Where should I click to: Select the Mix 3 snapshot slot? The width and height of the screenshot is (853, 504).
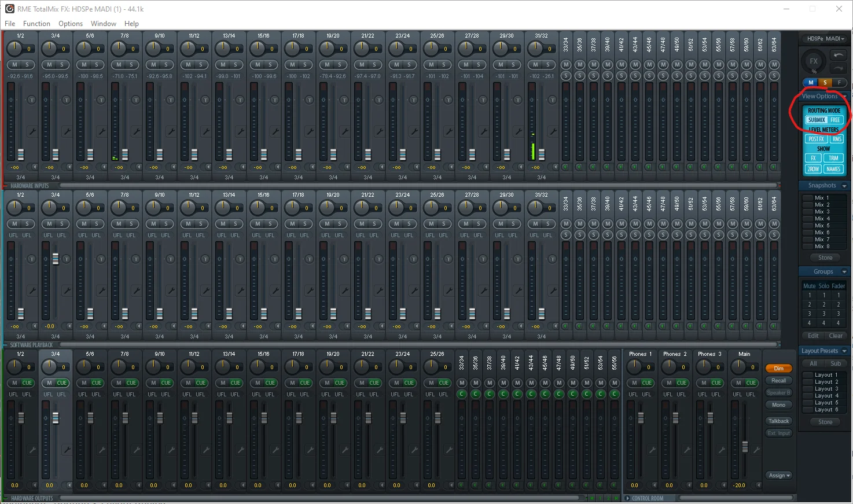[x=823, y=212]
